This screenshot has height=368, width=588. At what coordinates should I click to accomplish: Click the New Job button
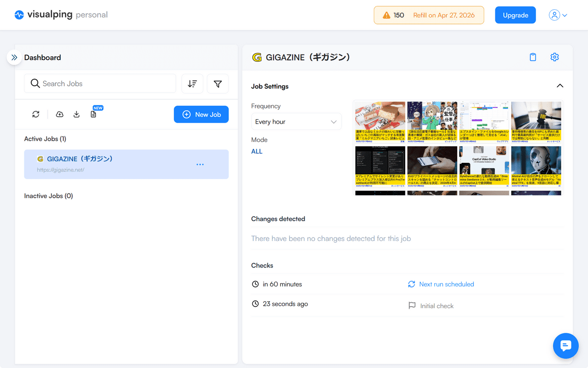click(201, 114)
